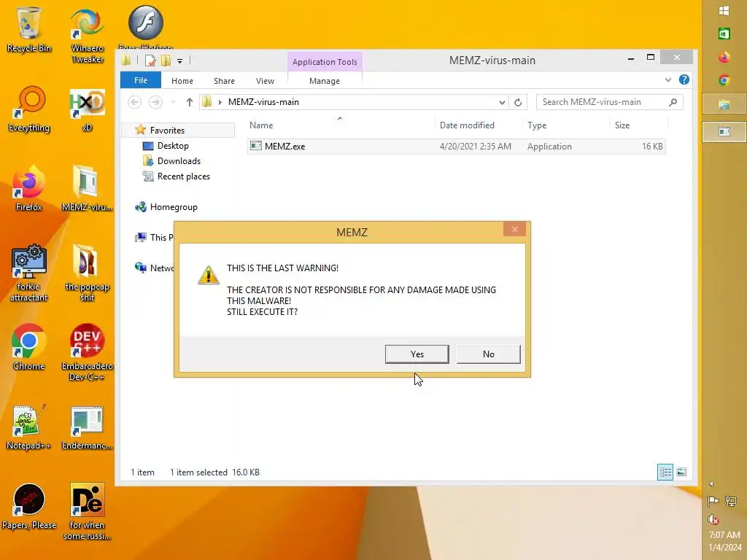747x560 pixels.
Task: Switch to large icons view in status bar
Action: click(x=681, y=472)
